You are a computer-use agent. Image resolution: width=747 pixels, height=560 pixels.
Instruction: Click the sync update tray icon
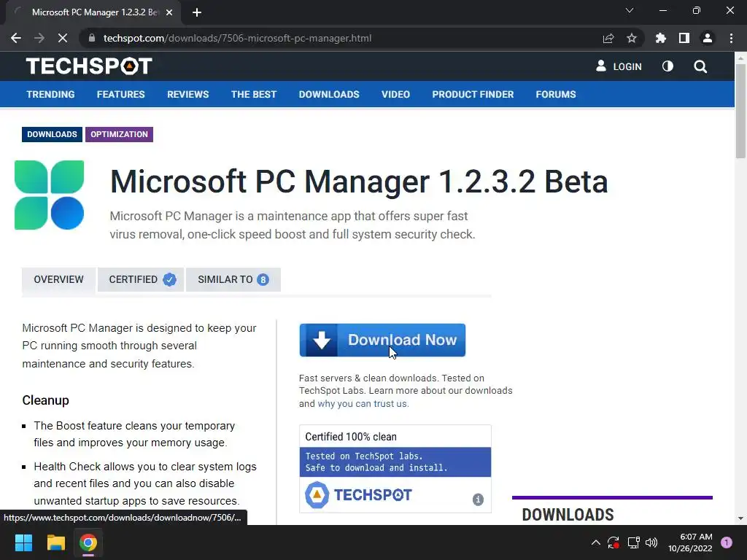[614, 542]
